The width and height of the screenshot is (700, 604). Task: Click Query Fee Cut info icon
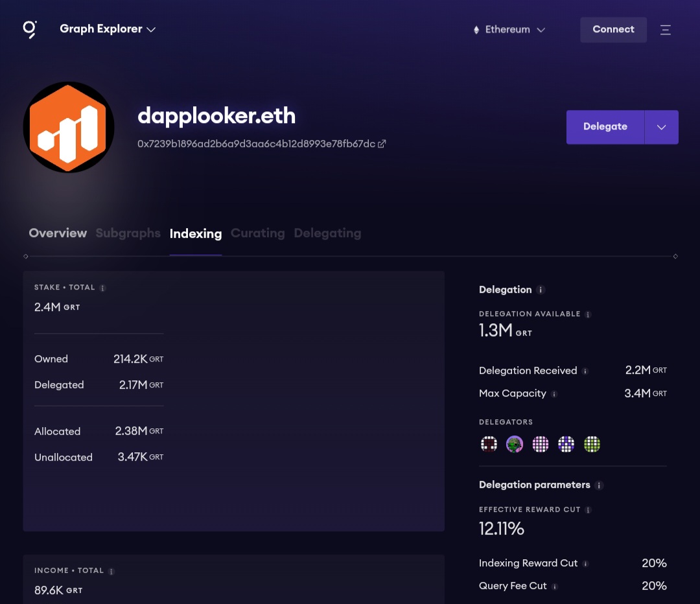(x=554, y=587)
